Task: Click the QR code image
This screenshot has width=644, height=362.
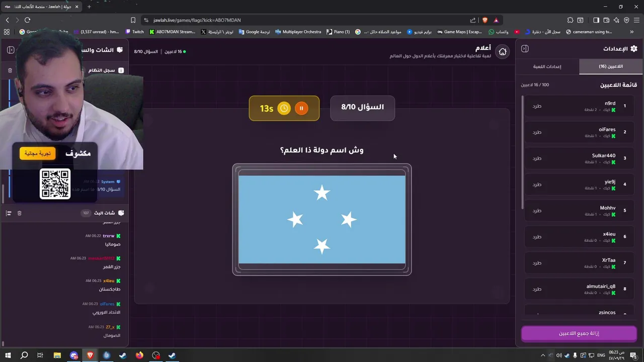Action: pos(55,185)
